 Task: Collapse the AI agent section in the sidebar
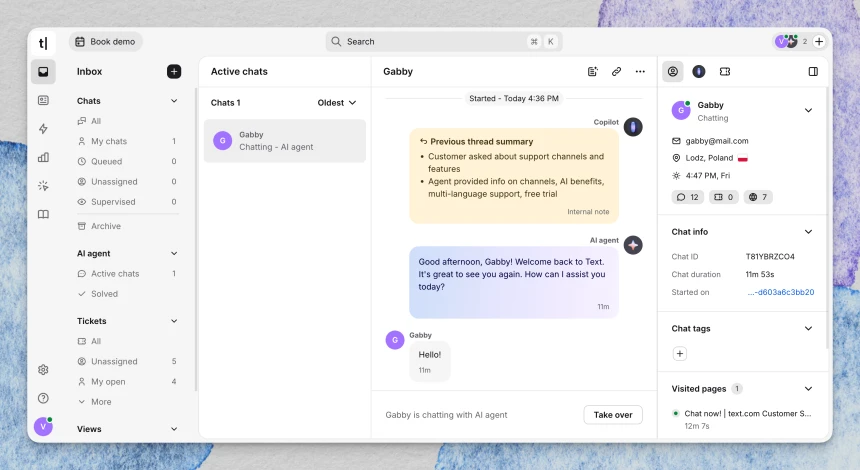(x=174, y=253)
